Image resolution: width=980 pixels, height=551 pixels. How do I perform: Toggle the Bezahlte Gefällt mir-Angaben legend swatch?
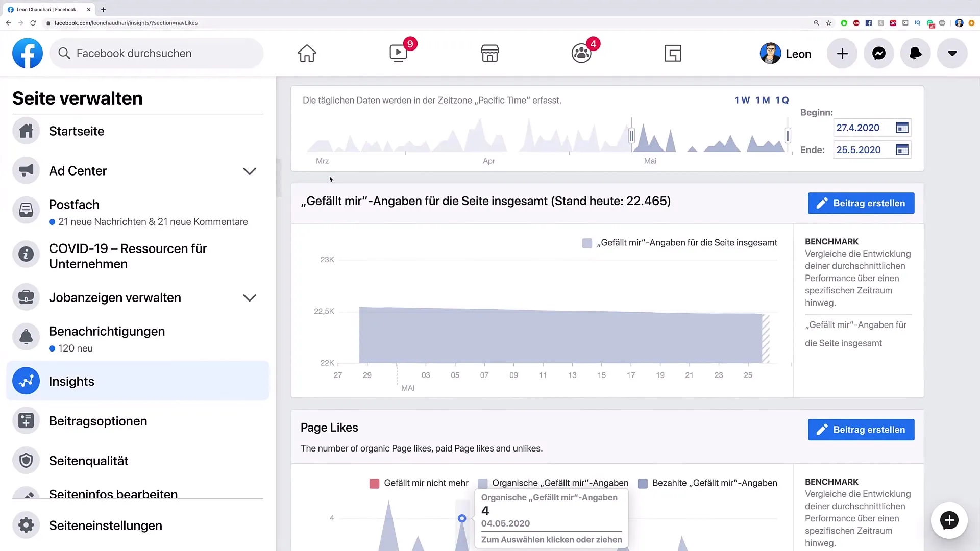tap(643, 483)
